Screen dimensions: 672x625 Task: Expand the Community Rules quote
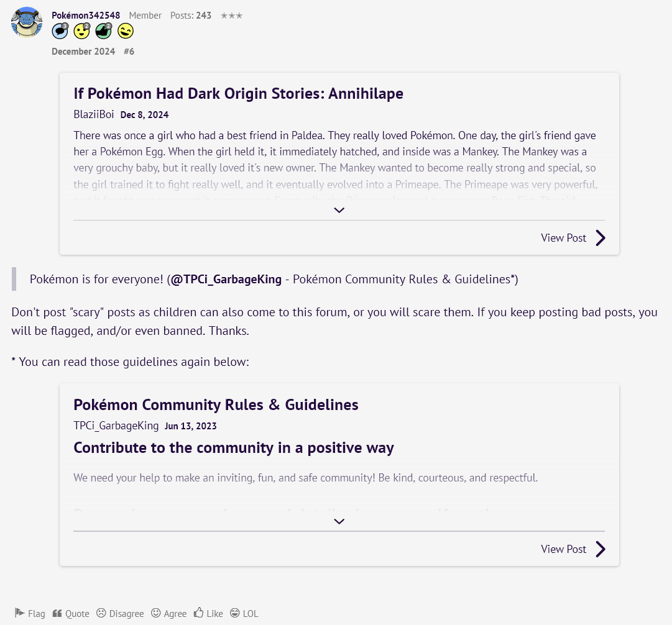[339, 521]
